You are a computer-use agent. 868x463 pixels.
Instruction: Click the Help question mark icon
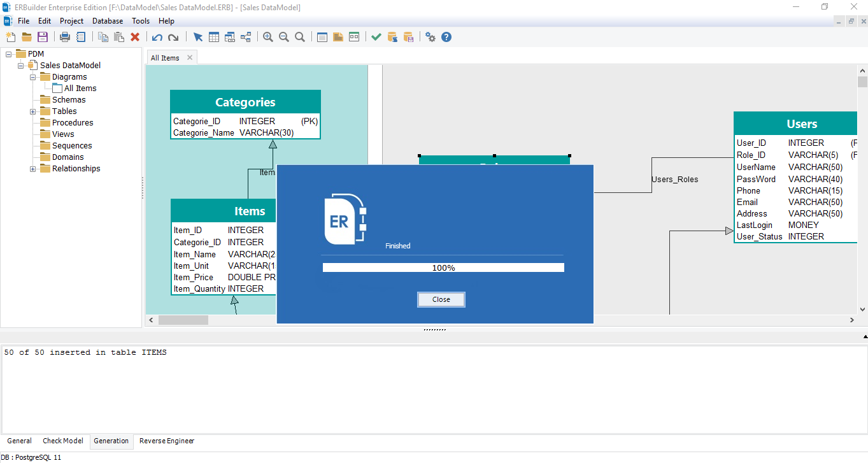(446, 37)
